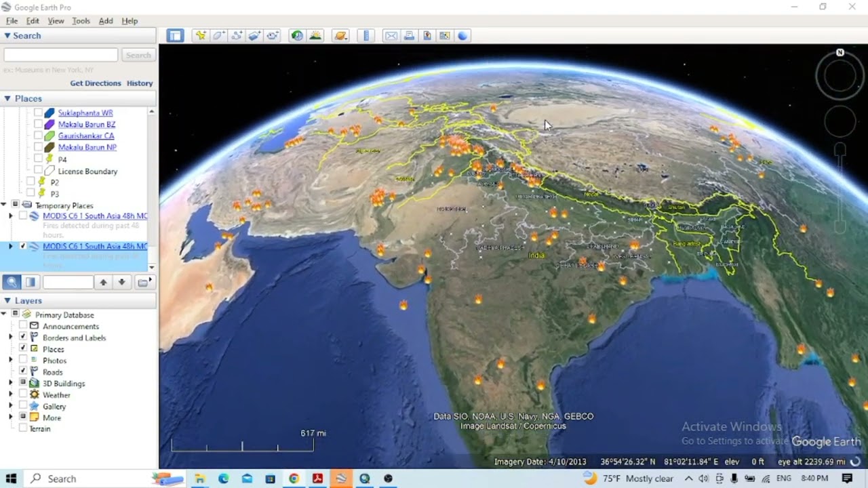
Task: Expand the Borders and Labels layer
Action: coord(11,337)
